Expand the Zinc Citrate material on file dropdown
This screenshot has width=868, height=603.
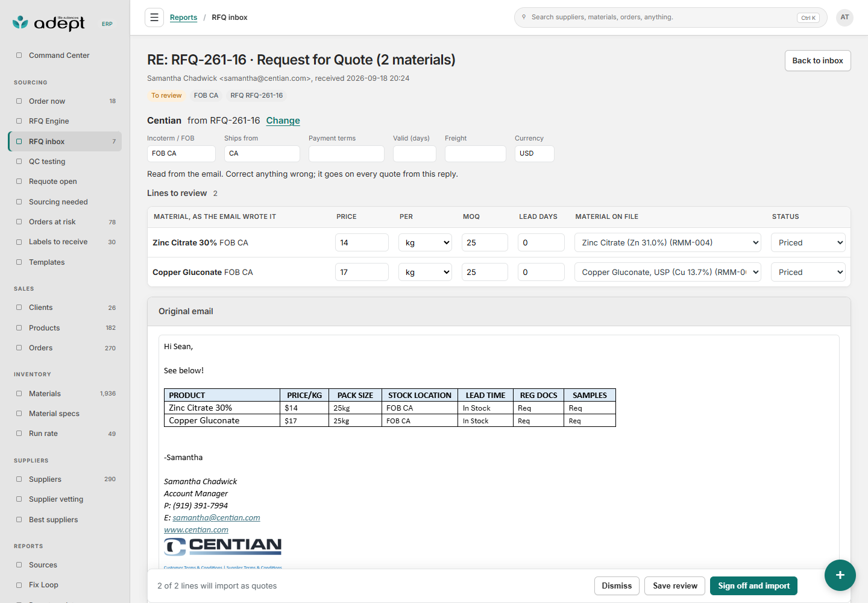(668, 242)
